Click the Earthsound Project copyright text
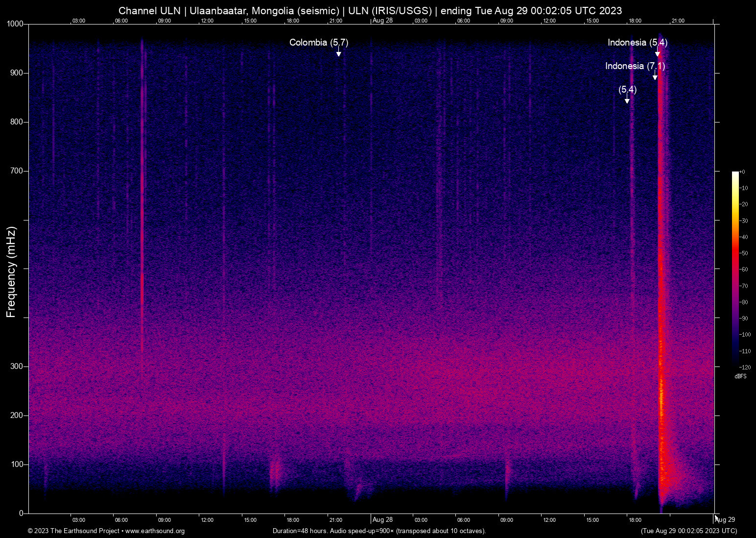This screenshot has width=756, height=538. tap(106, 531)
